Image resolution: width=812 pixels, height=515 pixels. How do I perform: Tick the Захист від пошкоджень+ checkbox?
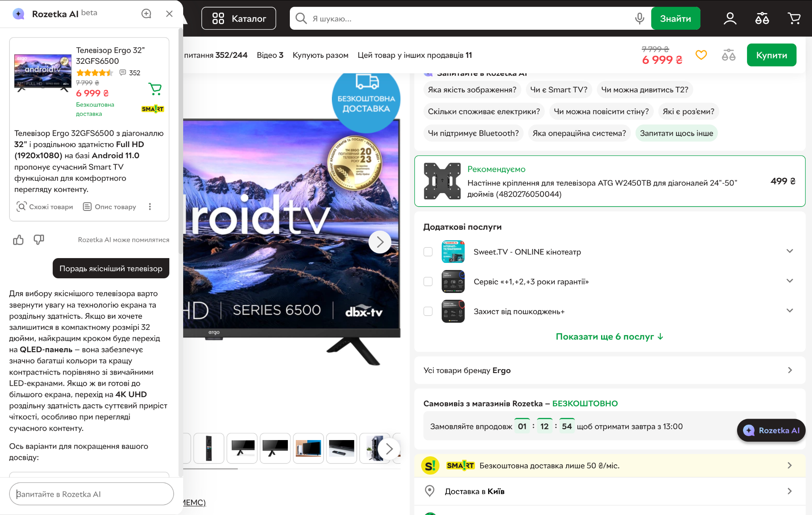click(428, 311)
